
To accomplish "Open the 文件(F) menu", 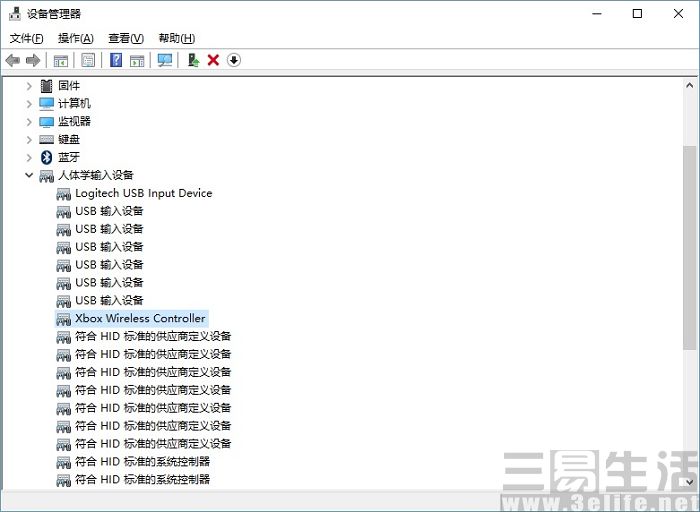I will coord(26,38).
